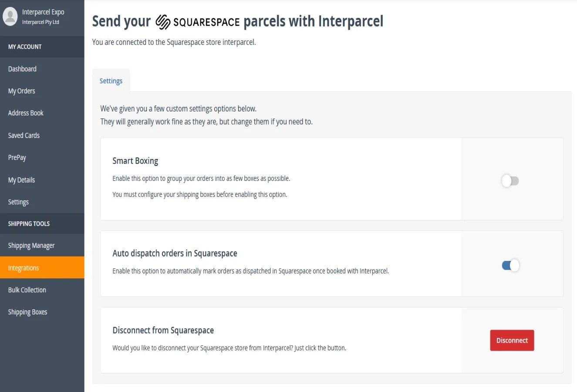View your Saved Cards
The image size is (577, 392).
click(23, 135)
